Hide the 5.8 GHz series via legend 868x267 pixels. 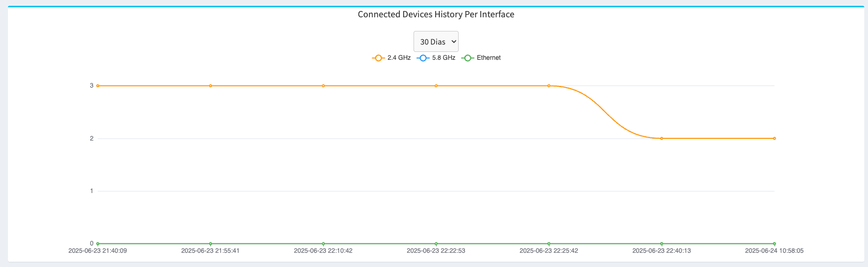(x=436, y=58)
